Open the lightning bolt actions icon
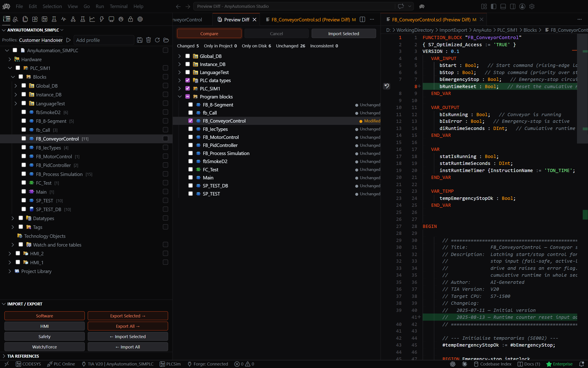The image size is (588, 368). 102,19
